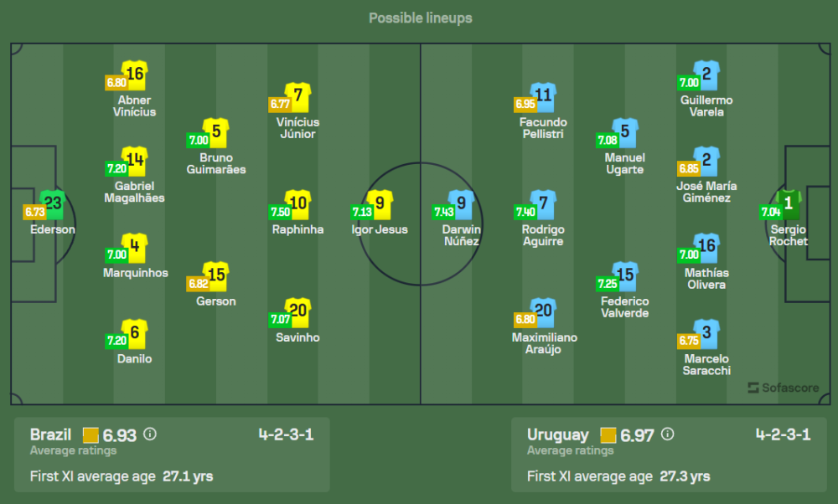
Task: Click Darwin Núñez's 7.43 rating badge
Action: pos(443,213)
